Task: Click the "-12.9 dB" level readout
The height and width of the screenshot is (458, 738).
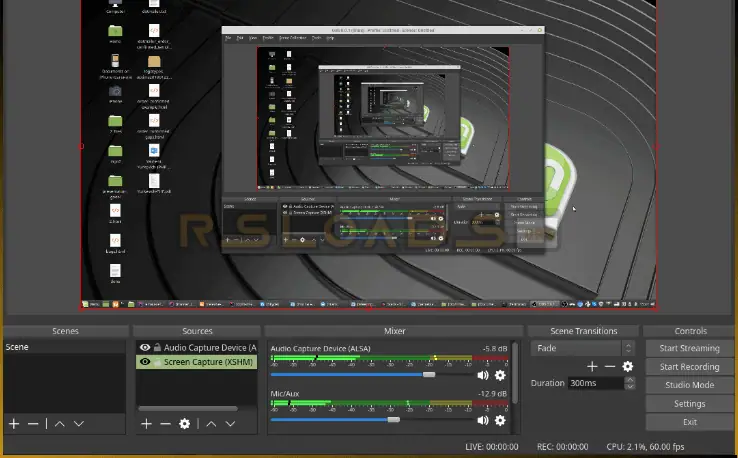Action: pyautogui.click(x=493, y=394)
